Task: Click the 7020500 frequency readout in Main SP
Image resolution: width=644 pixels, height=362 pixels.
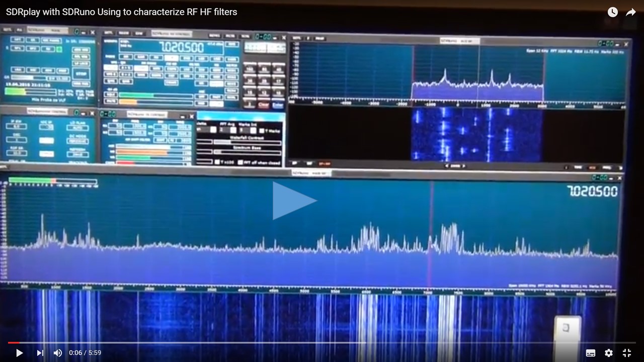Action: 592,192
